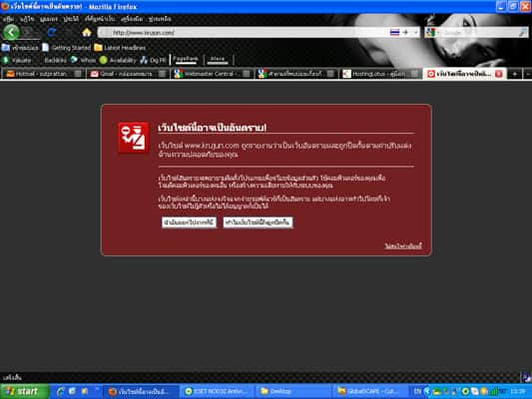Open the Whois toolbar item

tap(84, 60)
